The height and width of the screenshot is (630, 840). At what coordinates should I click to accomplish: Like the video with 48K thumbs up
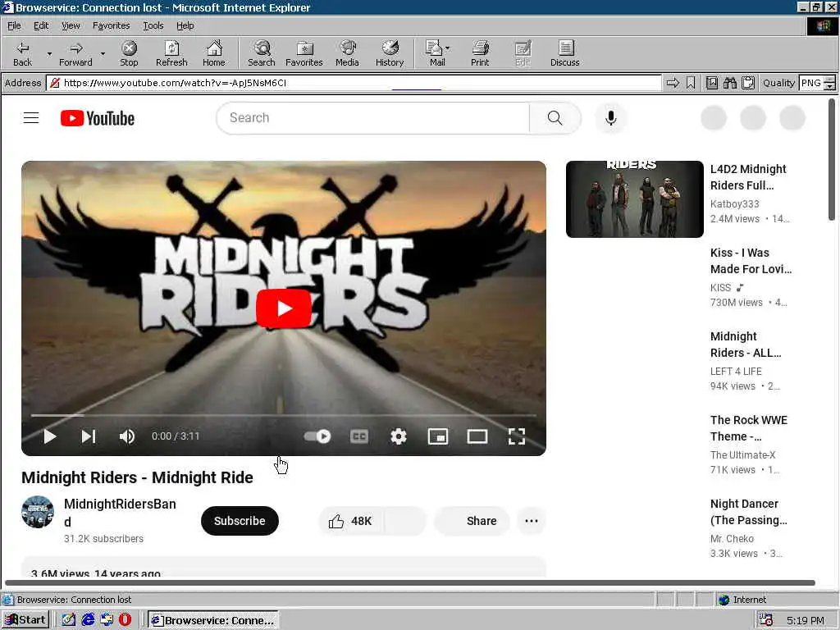pyautogui.click(x=351, y=521)
